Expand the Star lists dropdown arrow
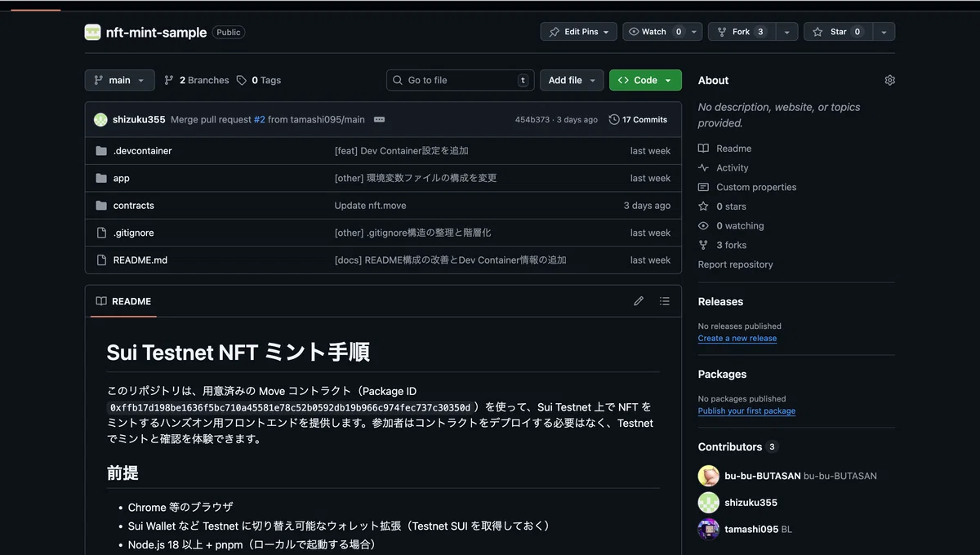 coord(884,32)
